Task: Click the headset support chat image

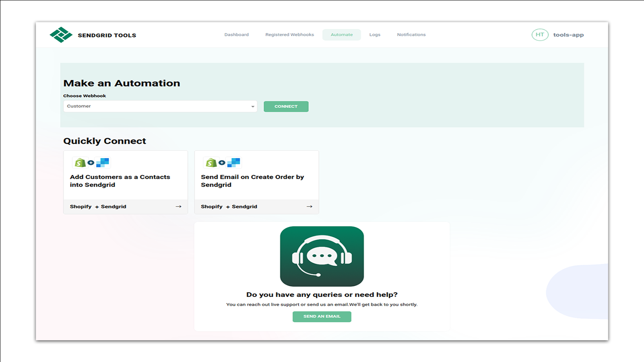Action: coord(322,256)
